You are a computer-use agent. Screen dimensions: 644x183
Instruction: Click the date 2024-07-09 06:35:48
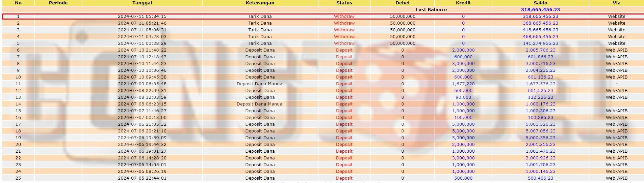[x=142, y=84]
